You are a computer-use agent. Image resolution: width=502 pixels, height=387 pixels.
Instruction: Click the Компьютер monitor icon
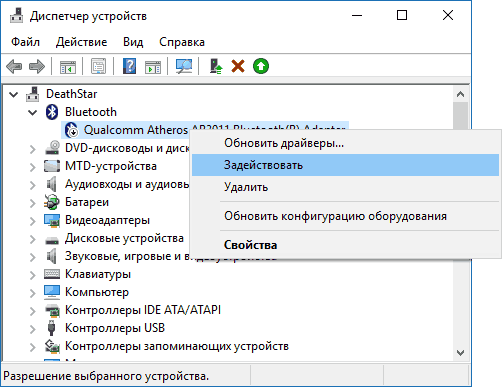point(52,292)
